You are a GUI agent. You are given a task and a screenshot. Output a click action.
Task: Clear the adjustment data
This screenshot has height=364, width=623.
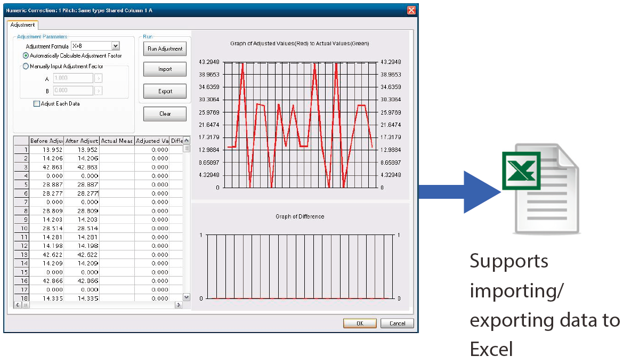tap(165, 114)
